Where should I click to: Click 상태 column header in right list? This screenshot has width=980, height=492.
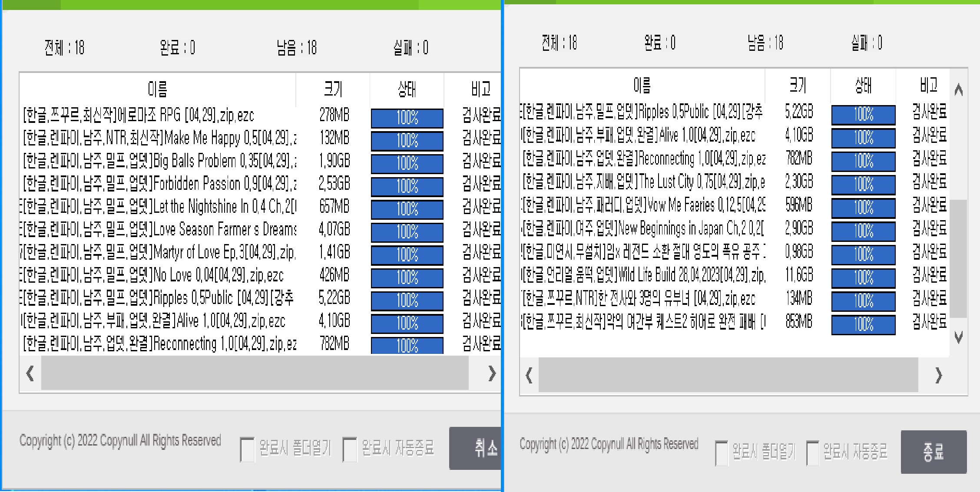pos(863,85)
